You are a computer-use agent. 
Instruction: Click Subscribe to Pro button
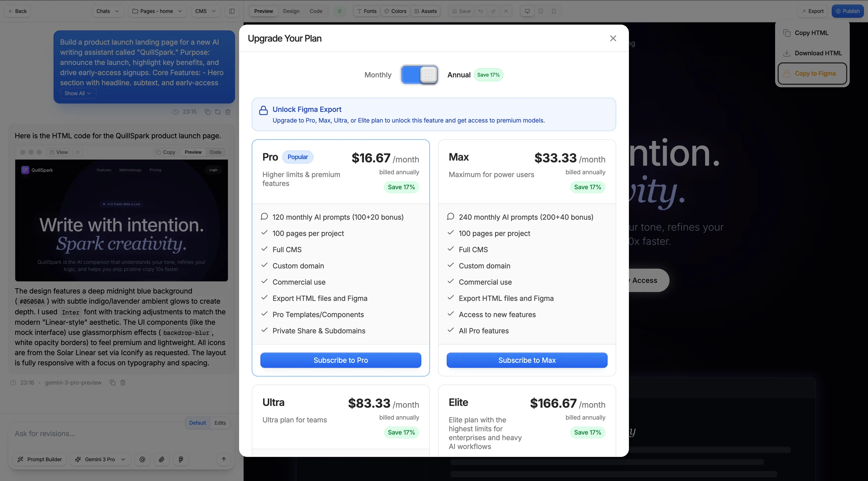point(341,360)
